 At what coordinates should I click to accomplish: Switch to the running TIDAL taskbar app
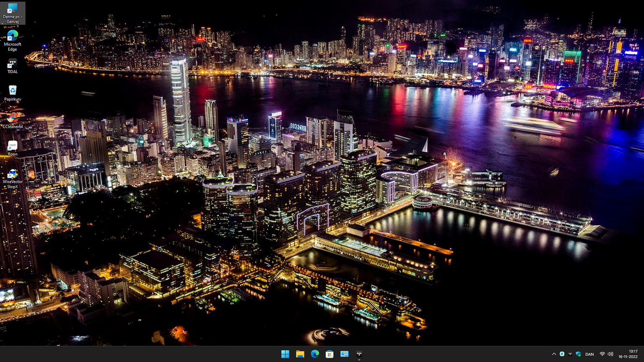click(x=359, y=354)
